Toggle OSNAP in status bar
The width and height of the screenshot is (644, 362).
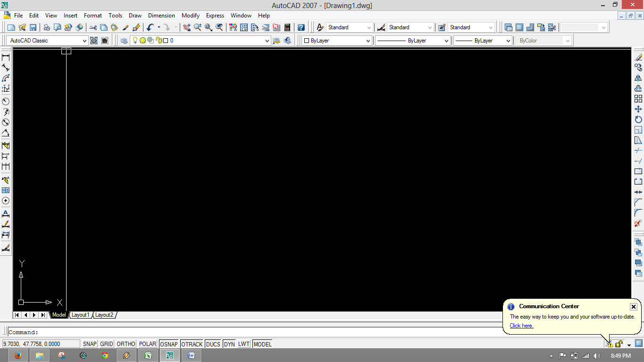169,344
